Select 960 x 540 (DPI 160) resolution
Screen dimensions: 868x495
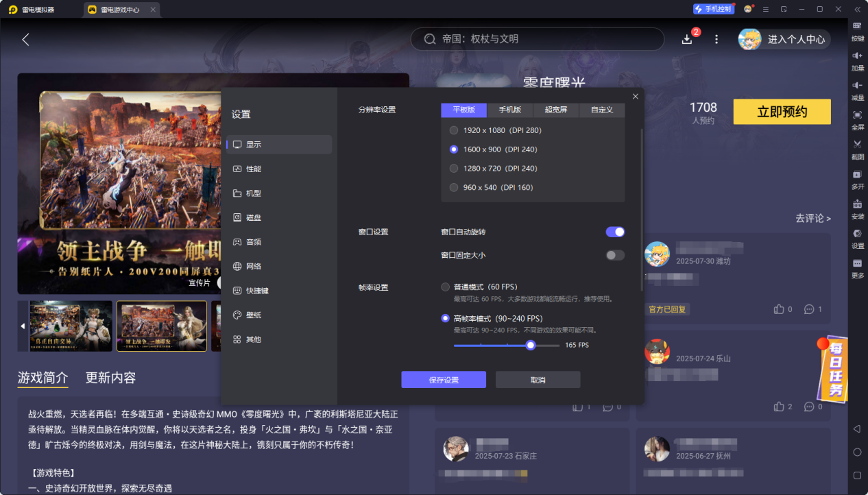pyautogui.click(x=453, y=188)
